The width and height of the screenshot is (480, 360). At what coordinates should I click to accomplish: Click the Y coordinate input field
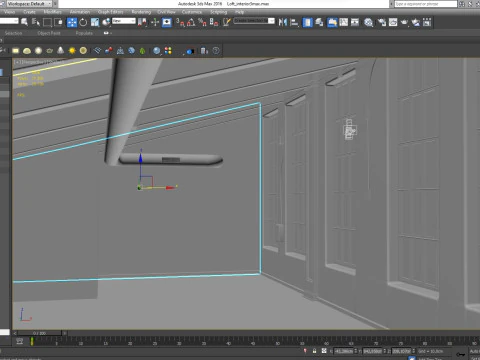tap(372, 351)
